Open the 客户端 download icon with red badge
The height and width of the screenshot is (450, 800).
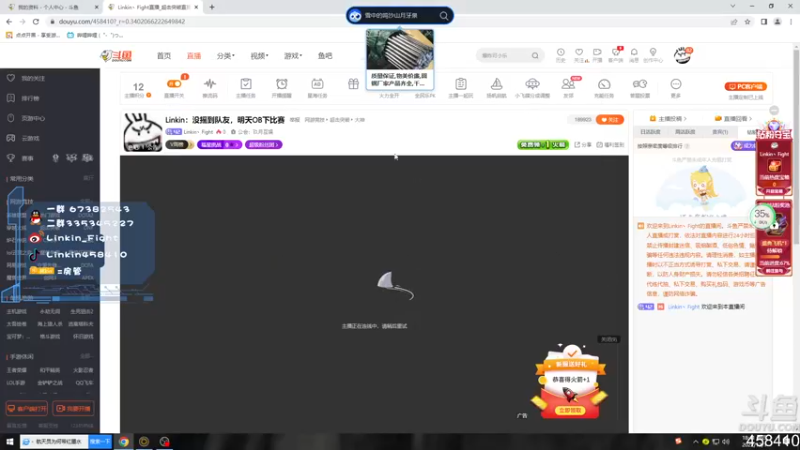point(616,53)
